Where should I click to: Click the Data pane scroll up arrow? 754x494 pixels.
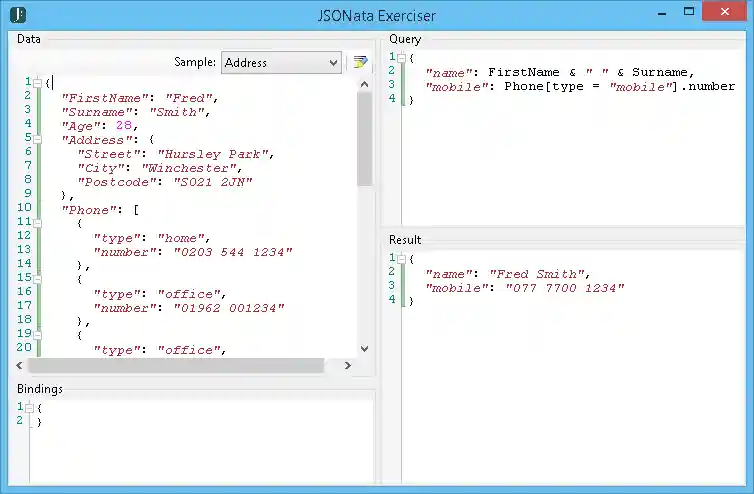(x=364, y=84)
